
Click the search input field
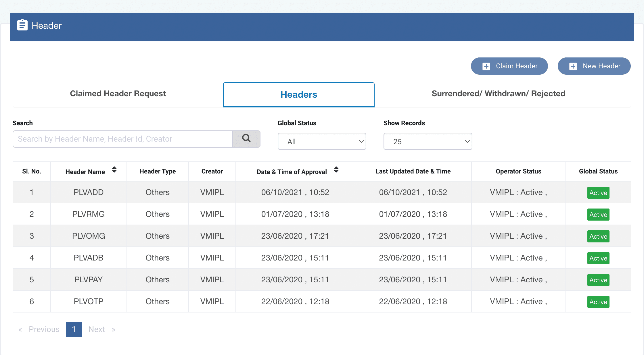(x=122, y=139)
